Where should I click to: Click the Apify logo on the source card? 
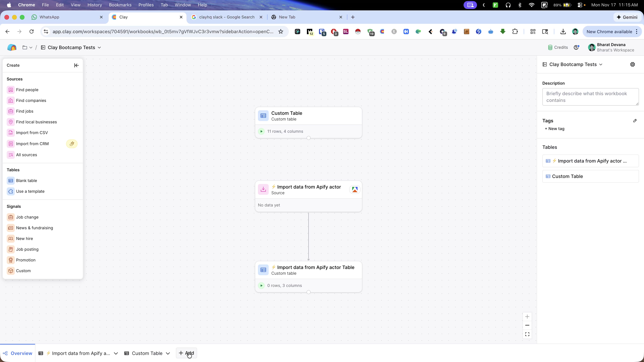pos(355,189)
